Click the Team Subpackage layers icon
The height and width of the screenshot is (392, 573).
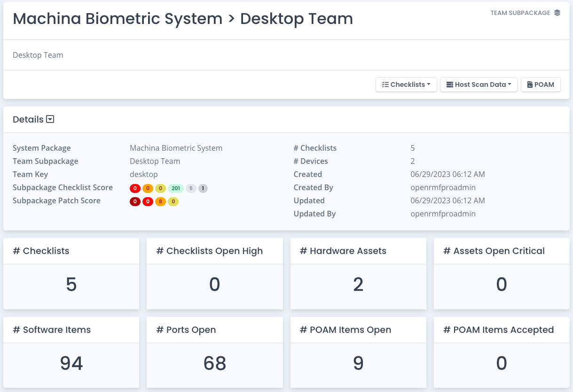557,13
